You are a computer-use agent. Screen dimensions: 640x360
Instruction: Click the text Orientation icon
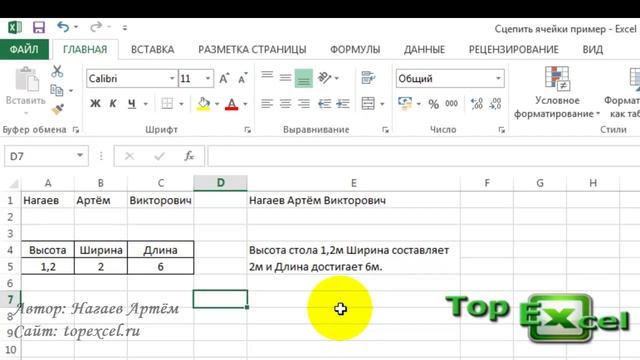point(325,78)
